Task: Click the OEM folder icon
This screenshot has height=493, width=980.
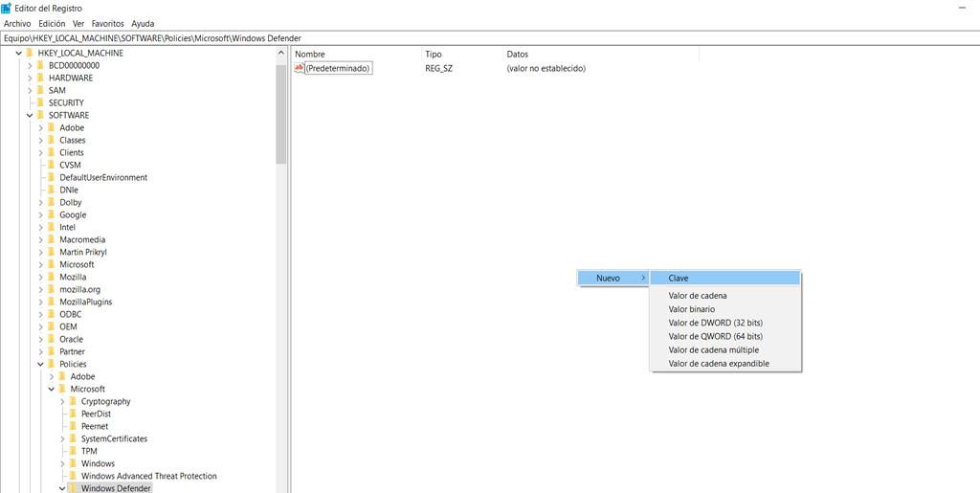Action: point(52,326)
